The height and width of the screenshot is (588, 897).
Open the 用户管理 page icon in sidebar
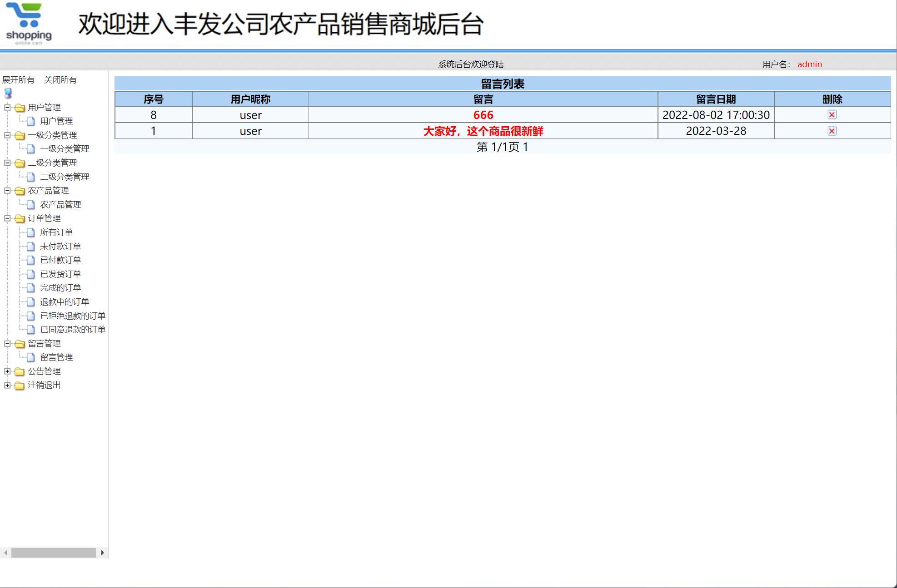pos(30,121)
